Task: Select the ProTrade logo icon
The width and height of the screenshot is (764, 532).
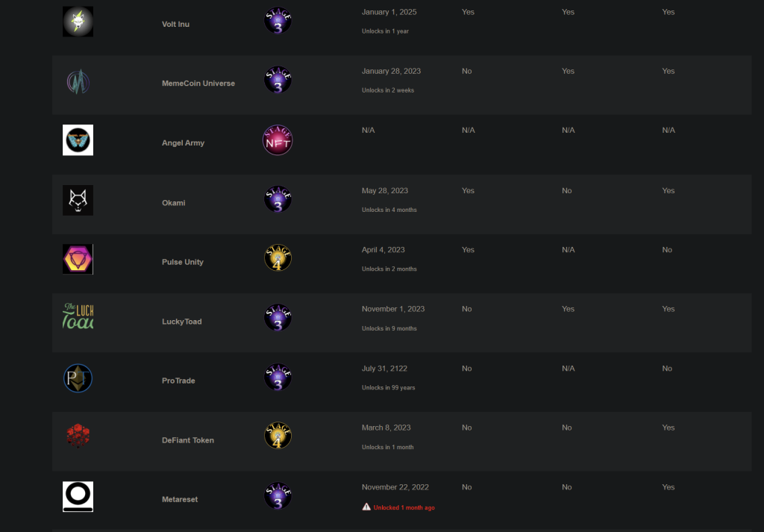Action: (x=78, y=378)
